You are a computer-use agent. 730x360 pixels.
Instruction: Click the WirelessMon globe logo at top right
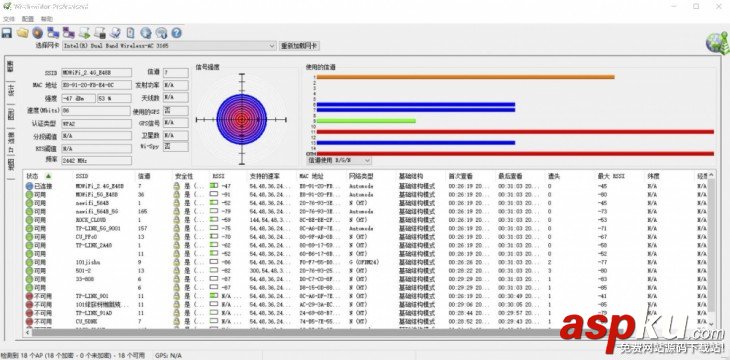coord(717,43)
